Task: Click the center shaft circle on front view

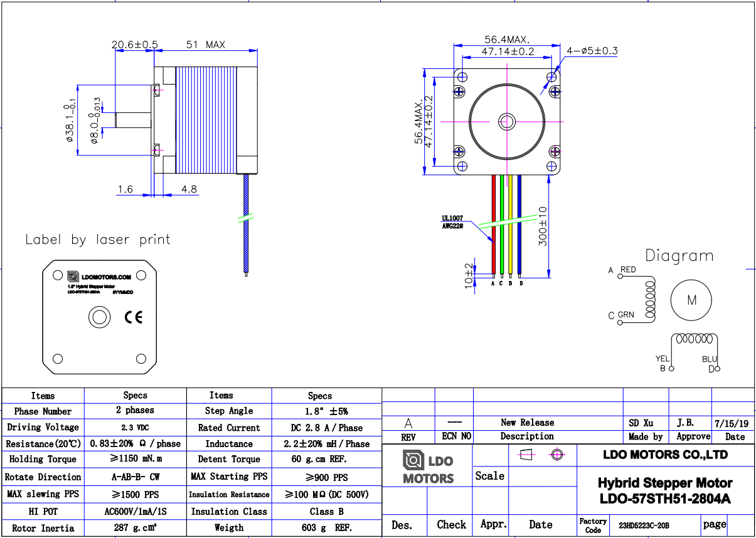Action: point(506,121)
